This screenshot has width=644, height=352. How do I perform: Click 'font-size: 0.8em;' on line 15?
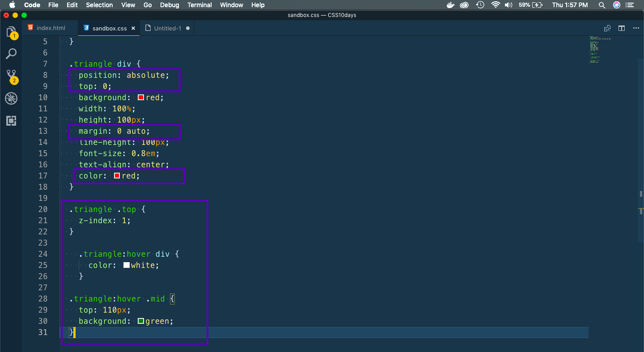pyautogui.click(x=119, y=153)
